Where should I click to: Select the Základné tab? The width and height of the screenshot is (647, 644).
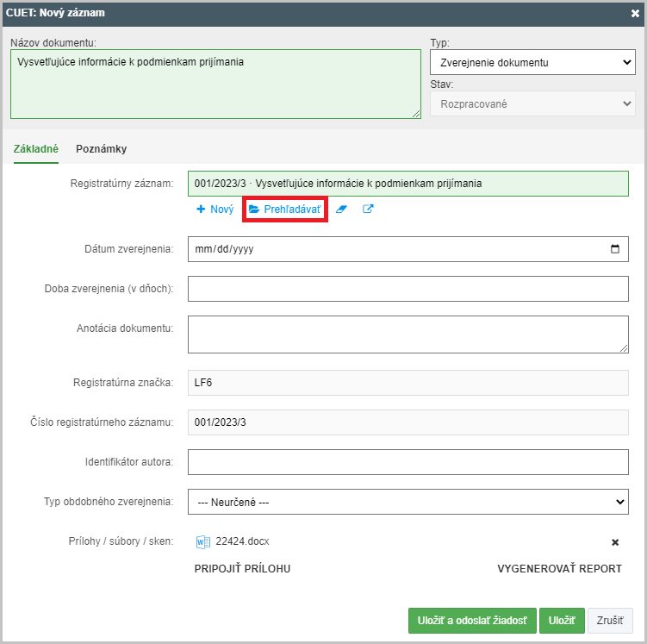pyautogui.click(x=36, y=149)
